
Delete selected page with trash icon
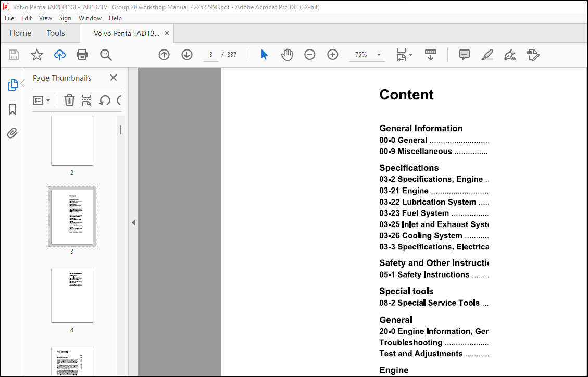[x=69, y=100]
